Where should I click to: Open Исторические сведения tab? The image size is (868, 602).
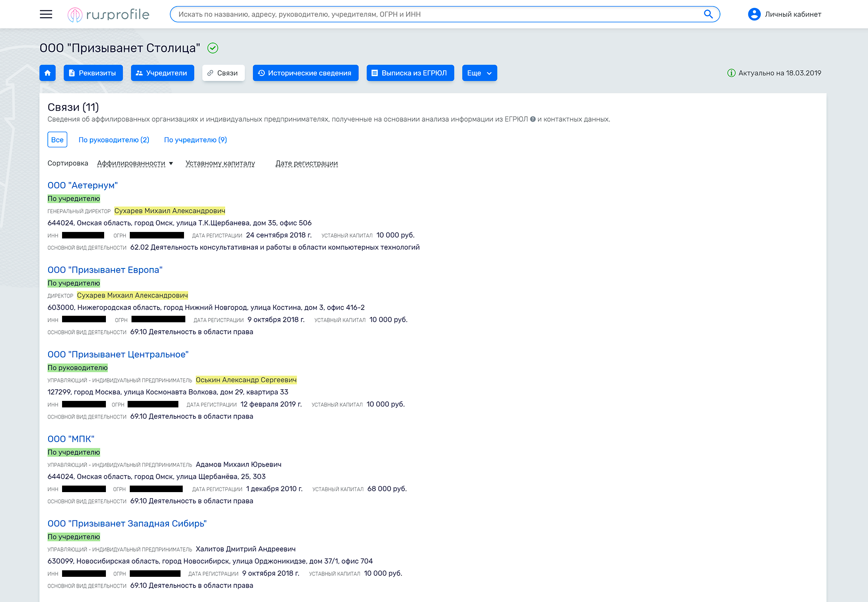[x=306, y=73]
